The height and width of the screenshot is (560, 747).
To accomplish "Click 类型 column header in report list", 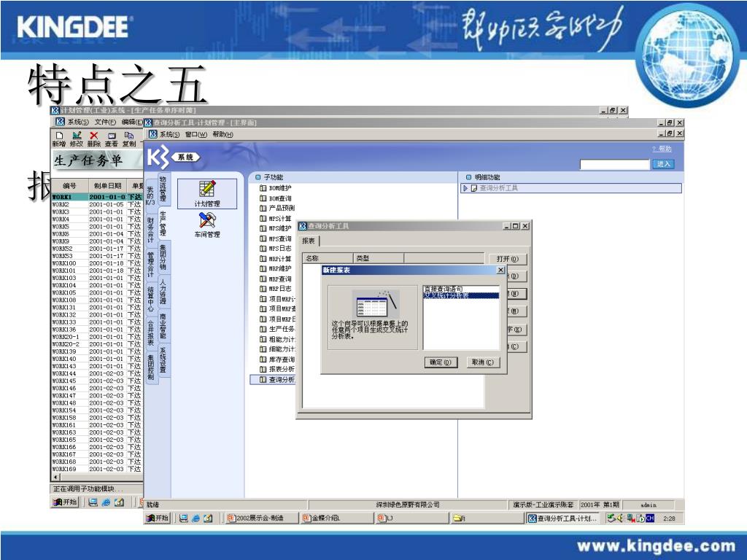I will pos(379,258).
